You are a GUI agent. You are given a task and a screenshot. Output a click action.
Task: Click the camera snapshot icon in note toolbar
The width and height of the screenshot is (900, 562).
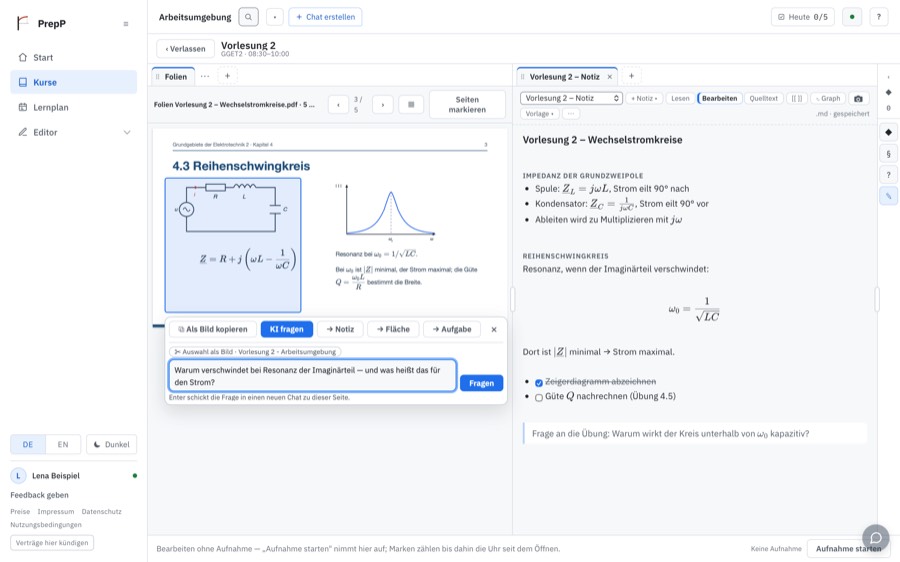tap(858, 98)
